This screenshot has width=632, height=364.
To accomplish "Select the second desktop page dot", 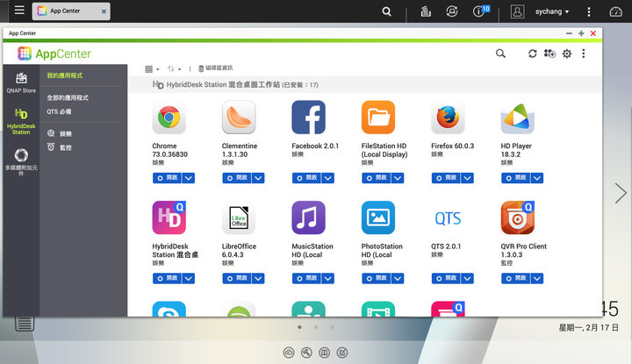I will (316, 327).
